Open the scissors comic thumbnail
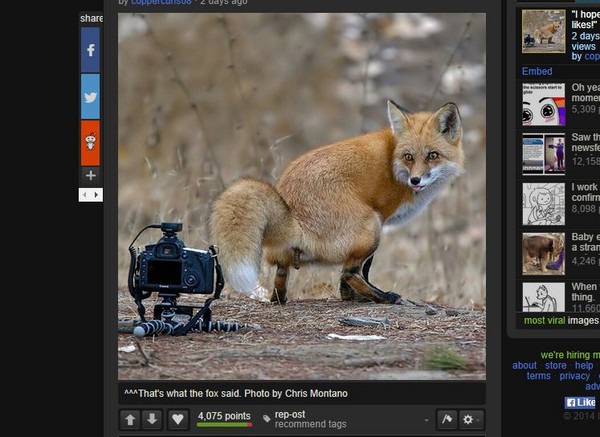600x437 pixels. click(543, 104)
